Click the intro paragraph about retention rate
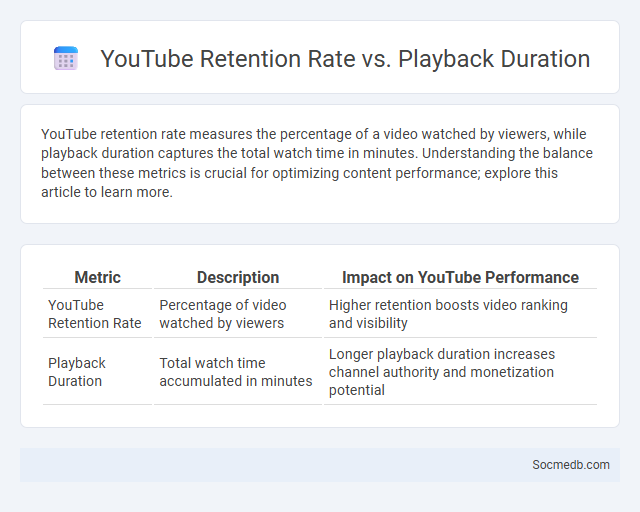The image size is (640, 512). click(317, 163)
